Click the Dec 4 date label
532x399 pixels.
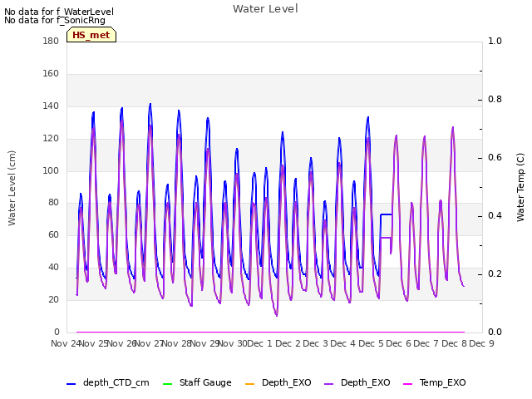(343, 343)
